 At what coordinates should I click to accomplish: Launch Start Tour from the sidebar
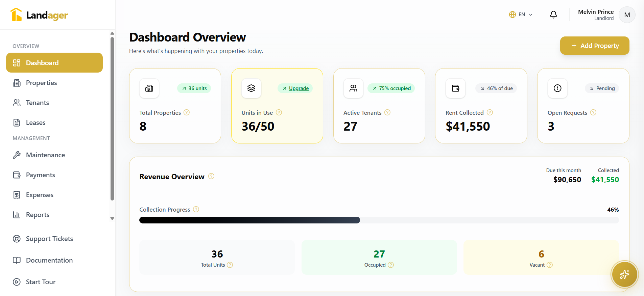[x=41, y=282]
